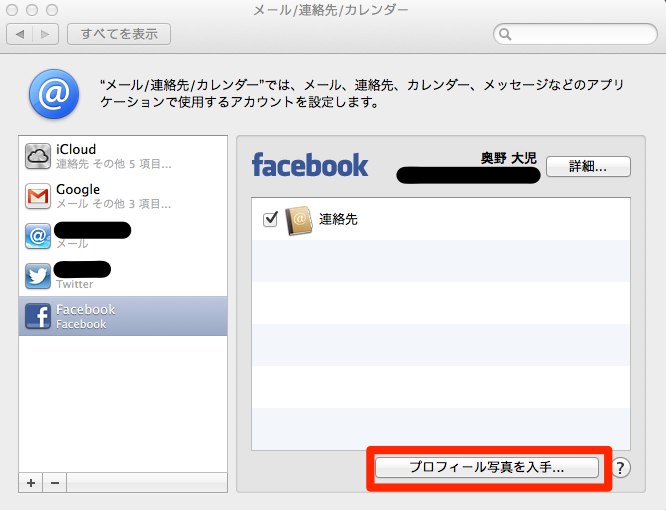This screenshot has height=510, width=666.
Task: Click the name 奥野 大児
Action: pos(508,158)
